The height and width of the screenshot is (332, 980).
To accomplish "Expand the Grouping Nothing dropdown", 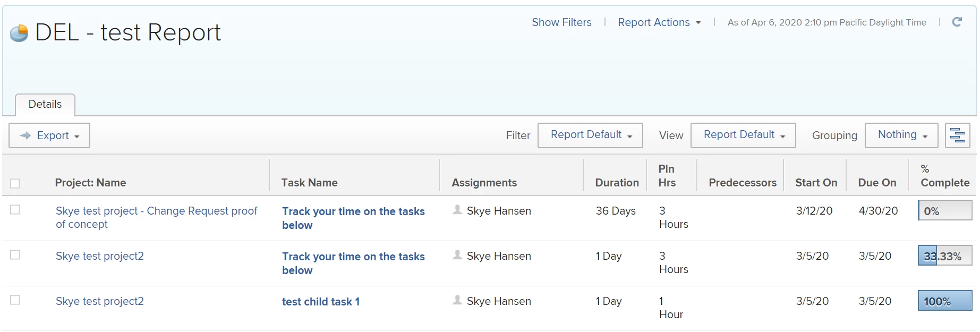I will pyautogui.click(x=901, y=135).
